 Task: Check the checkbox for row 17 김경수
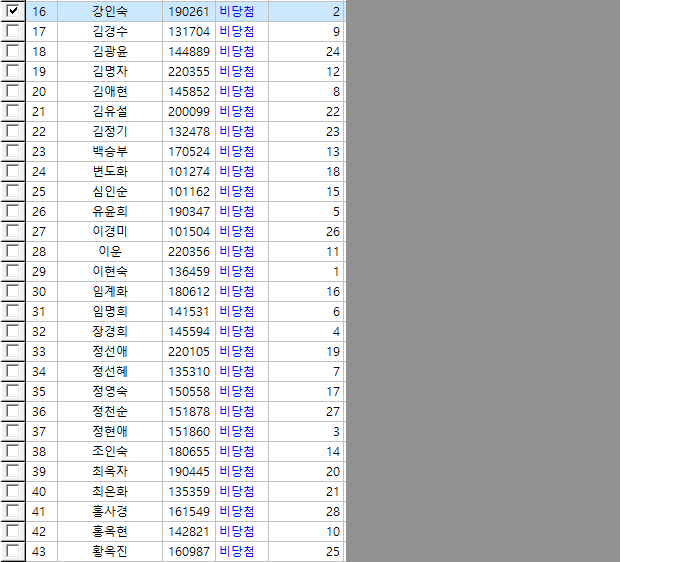click(13, 30)
